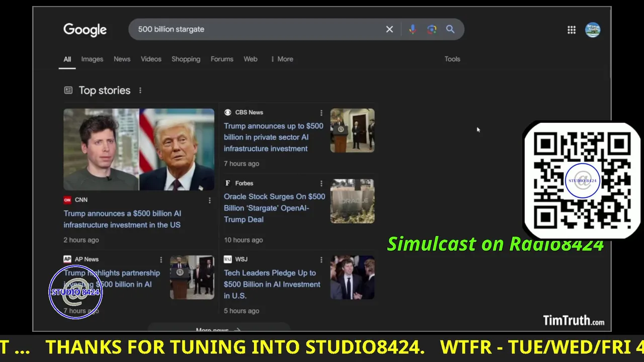
Task: Open the Shopping tab
Action: (x=186, y=59)
